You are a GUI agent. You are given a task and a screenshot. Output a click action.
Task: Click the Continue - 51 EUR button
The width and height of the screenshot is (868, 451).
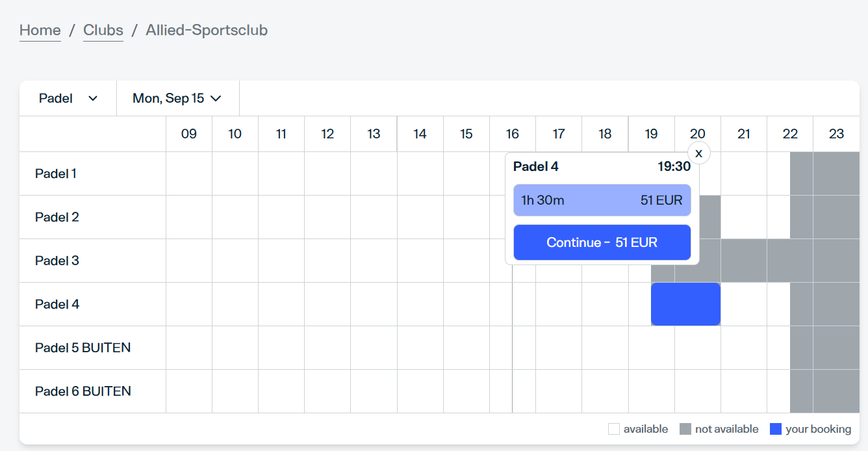pyautogui.click(x=602, y=242)
